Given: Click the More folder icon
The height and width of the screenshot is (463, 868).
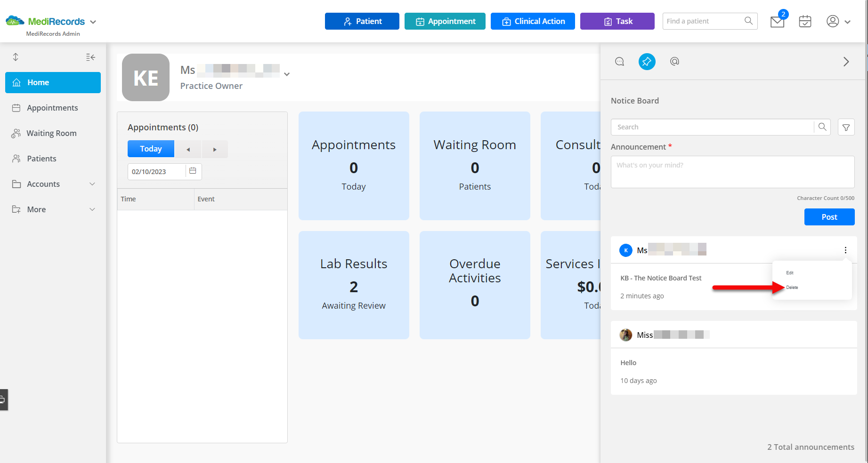Looking at the screenshot, I should coord(16,209).
